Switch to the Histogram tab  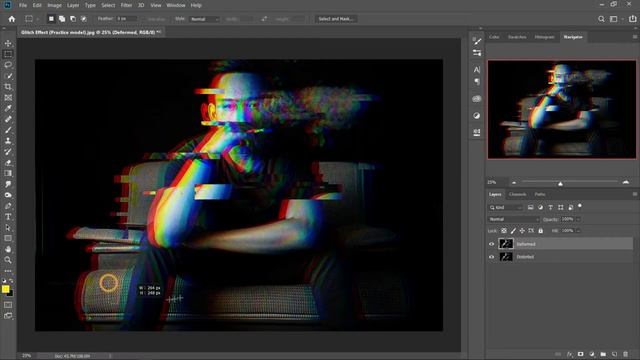544,37
